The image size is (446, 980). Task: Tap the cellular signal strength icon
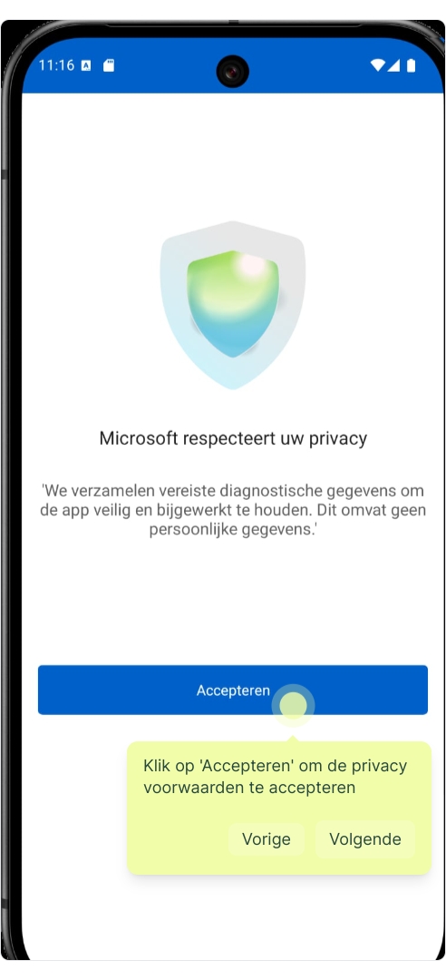click(x=393, y=65)
